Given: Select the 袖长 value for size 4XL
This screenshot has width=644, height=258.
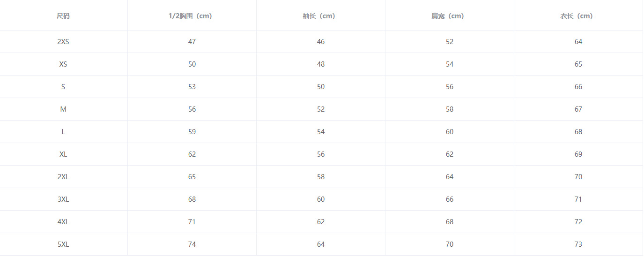Looking at the screenshot, I should (x=321, y=222).
